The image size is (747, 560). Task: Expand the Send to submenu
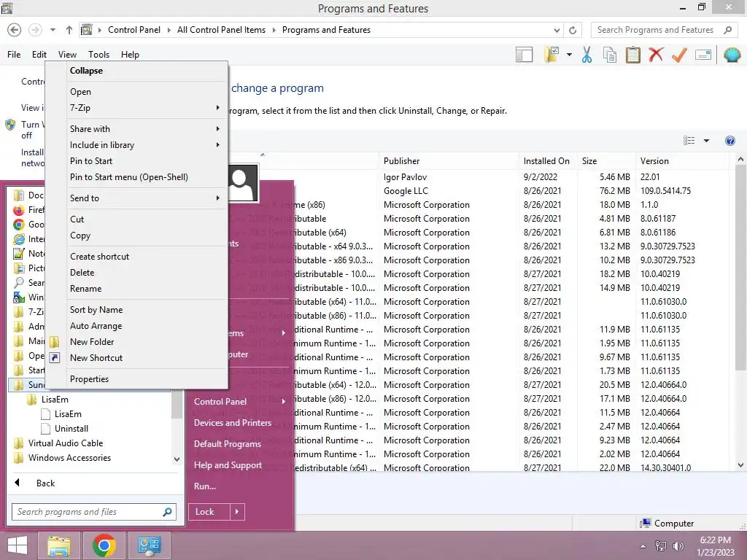pyautogui.click(x=136, y=198)
